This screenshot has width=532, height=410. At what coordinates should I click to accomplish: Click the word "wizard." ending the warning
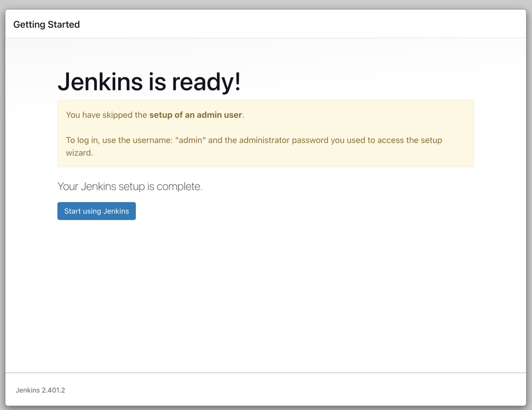pyautogui.click(x=79, y=153)
